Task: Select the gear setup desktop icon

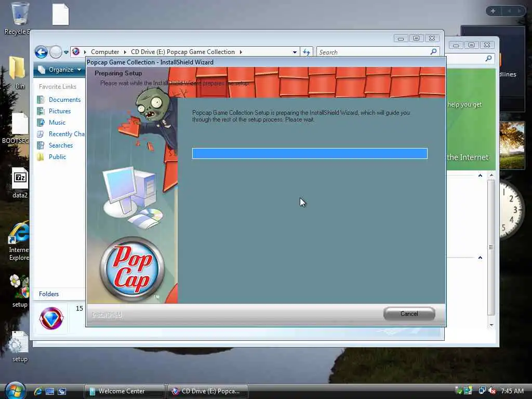Action: [x=19, y=347]
